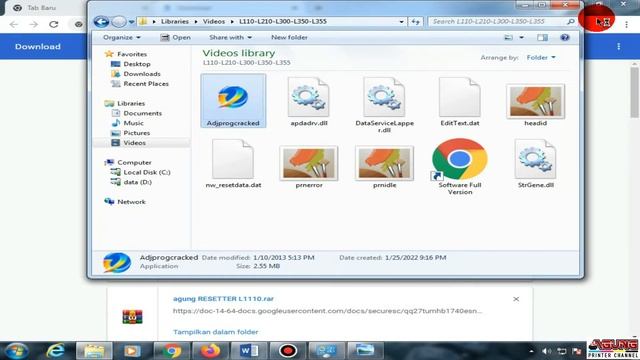This screenshot has width=640, height=360.
Task: Open the Chrome three-dot menu
Action: coord(626,24)
